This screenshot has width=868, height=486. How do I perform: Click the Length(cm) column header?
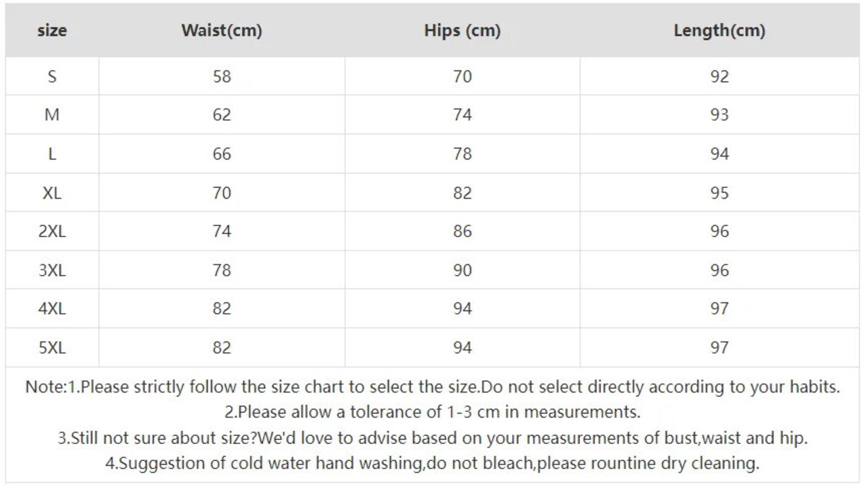point(719,31)
